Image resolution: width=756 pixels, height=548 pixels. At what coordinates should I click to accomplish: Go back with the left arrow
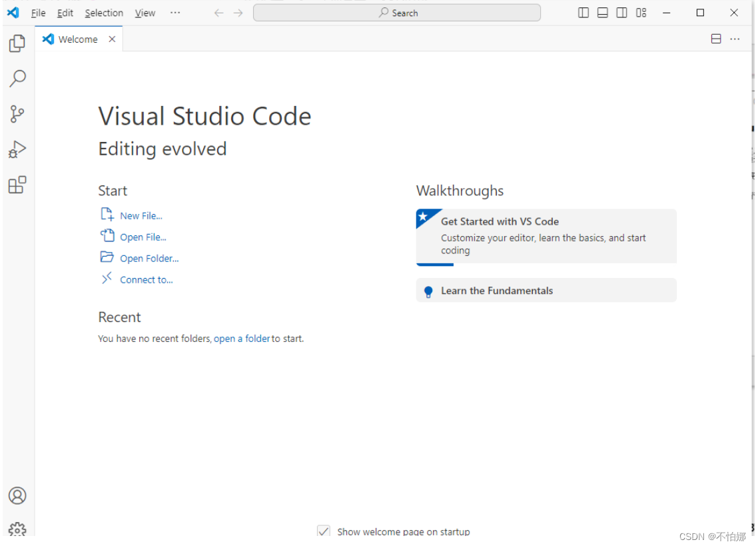pyautogui.click(x=219, y=13)
